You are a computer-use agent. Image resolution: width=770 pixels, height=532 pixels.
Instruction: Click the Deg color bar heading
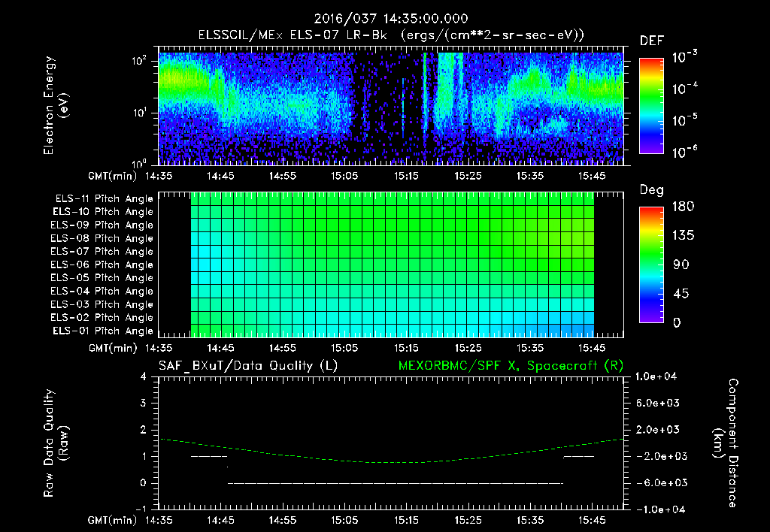pos(651,190)
